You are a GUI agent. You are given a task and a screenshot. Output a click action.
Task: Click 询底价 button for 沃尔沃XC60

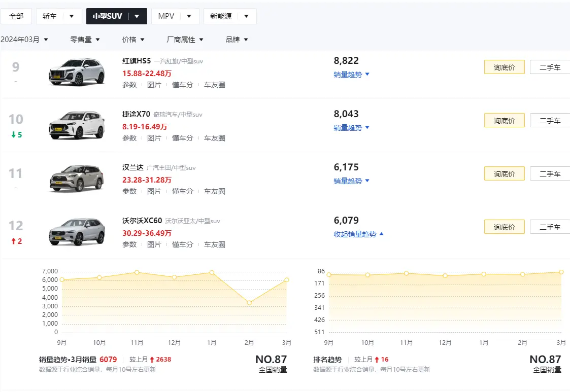[504, 227]
